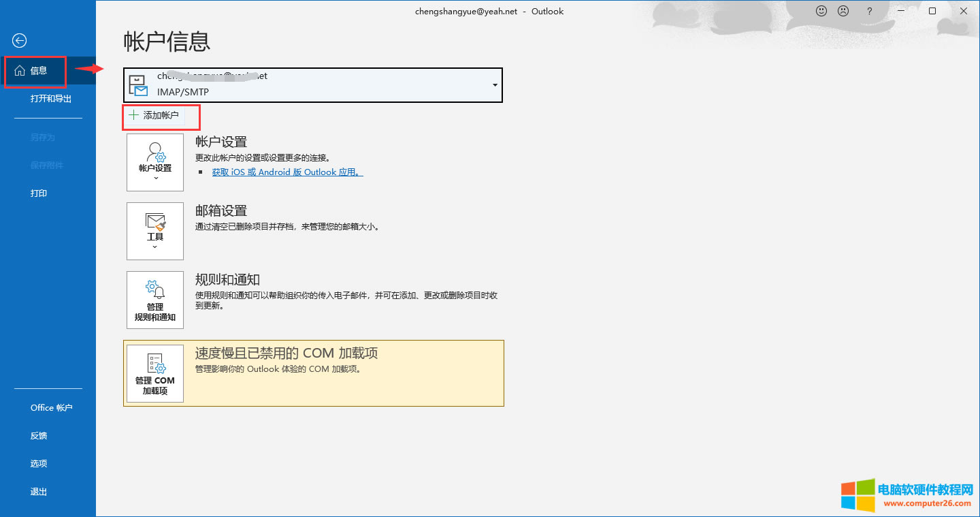Click the 管理 COM 加载项 icon
This screenshot has height=517, width=980.
[155, 363]
